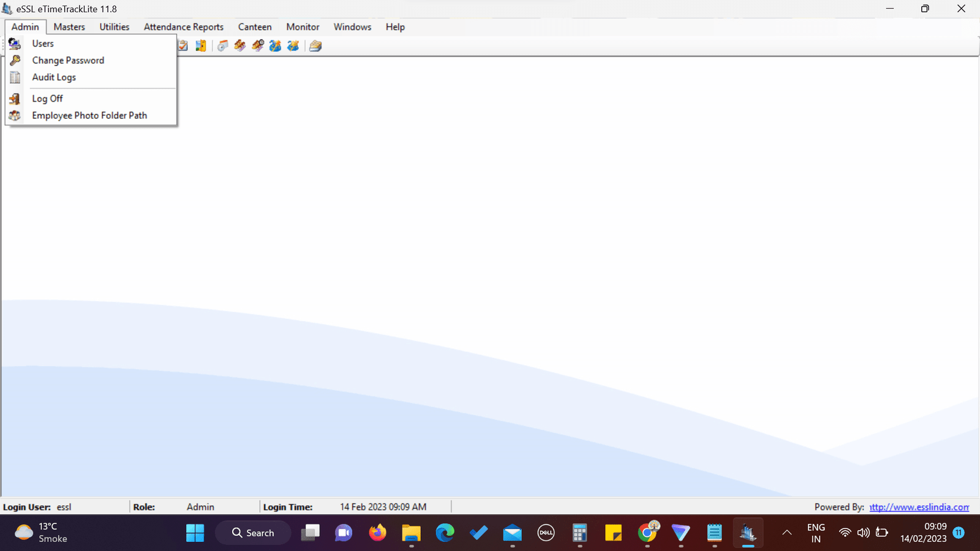Open the Mail app from taskbar
The height and width of the screenshot is (551, 980).
(x=512, y=533)
